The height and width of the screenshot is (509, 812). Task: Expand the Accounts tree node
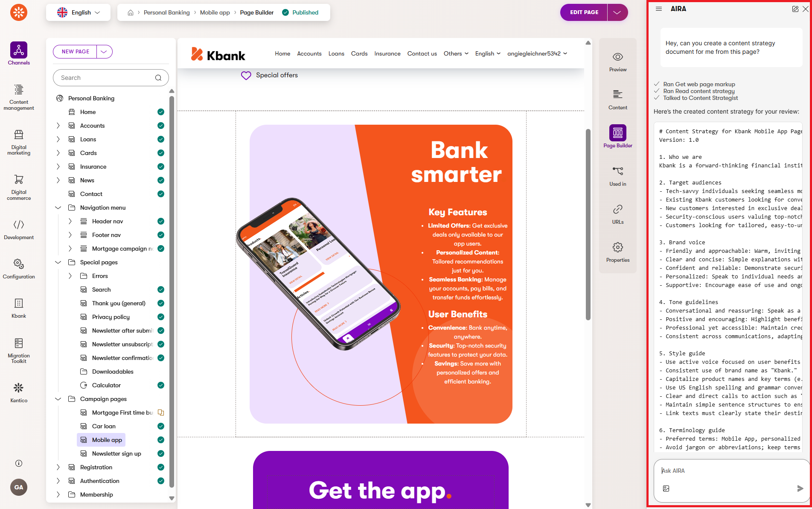point(58,126)
